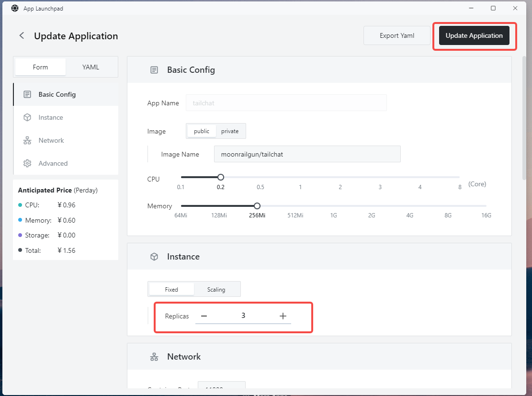Click the Storage price ¥0.00 value
The height and width of the screenshot is (396, 532).
click(67, 235)
